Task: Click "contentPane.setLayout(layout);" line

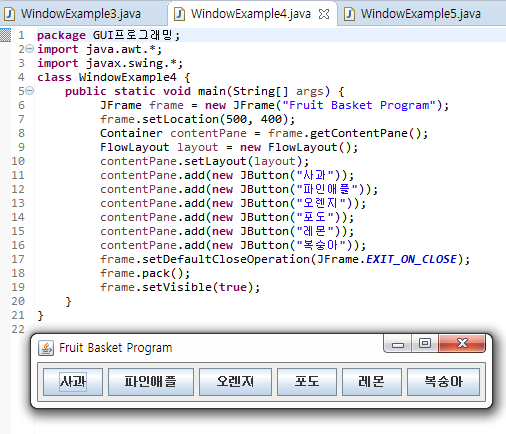Action: click(x=205, y=161)
